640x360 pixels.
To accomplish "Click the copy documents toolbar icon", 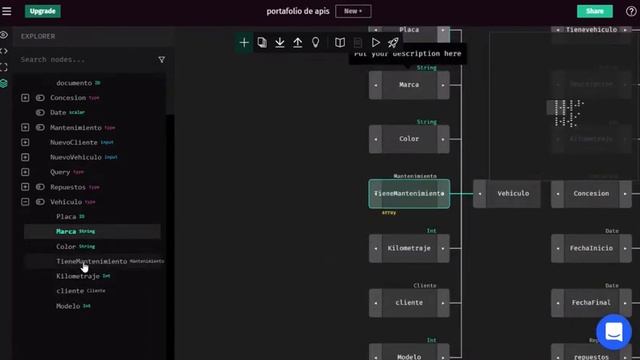I will pos(262,42).
